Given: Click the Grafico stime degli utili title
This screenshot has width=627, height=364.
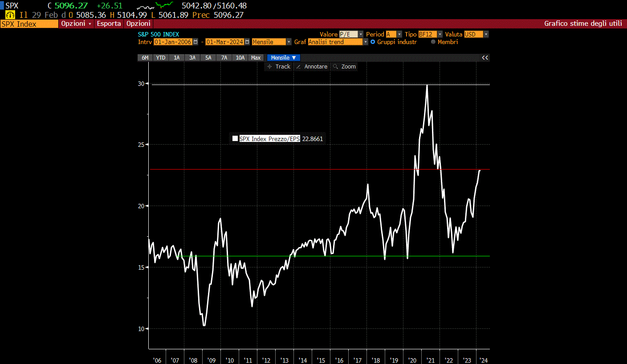Looking at the screenshot, I should [583, 24].
